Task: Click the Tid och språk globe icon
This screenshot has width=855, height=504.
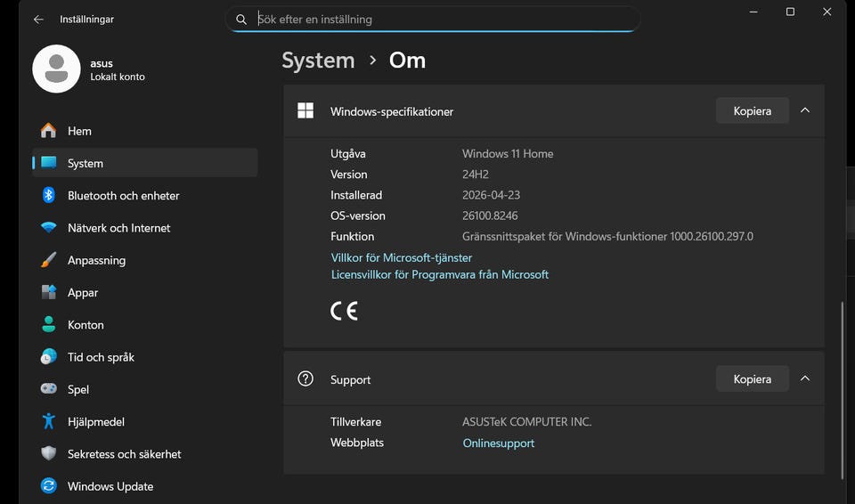Action: point(49,357)
